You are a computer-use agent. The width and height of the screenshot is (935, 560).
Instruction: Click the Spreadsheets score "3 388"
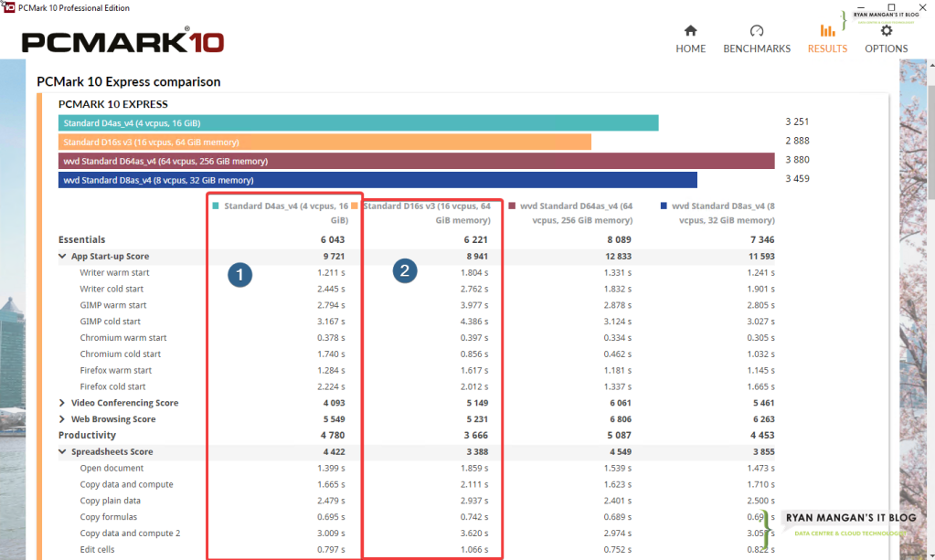point(477,451)
